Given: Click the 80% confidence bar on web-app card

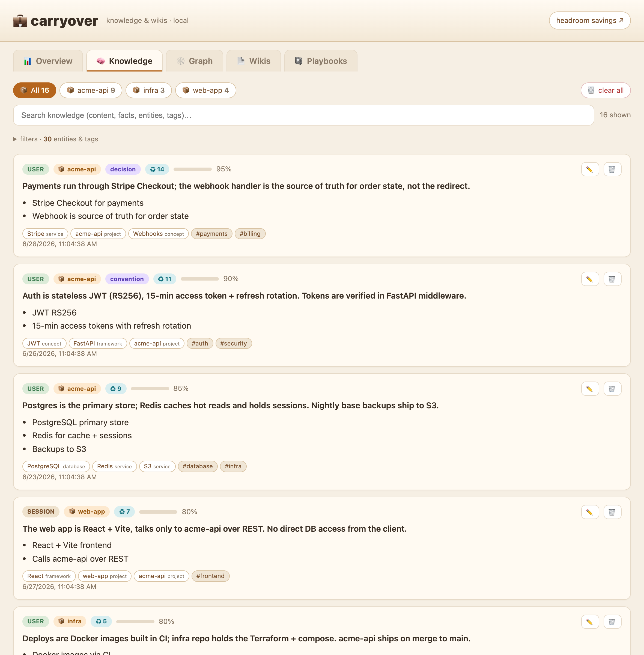Looking at the screenshot, I should tap(158, 511).
